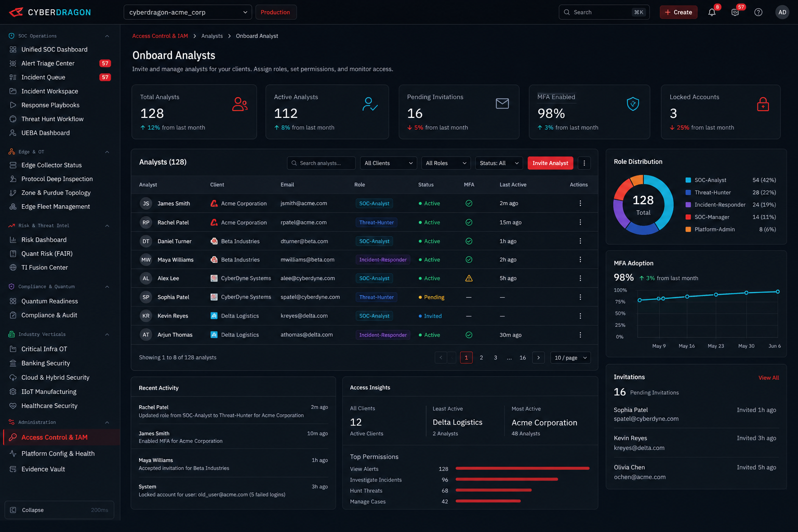798x532 pixels.
Task: Collapse the Compliance & Quantum section
Action: [x=107, y=287]
